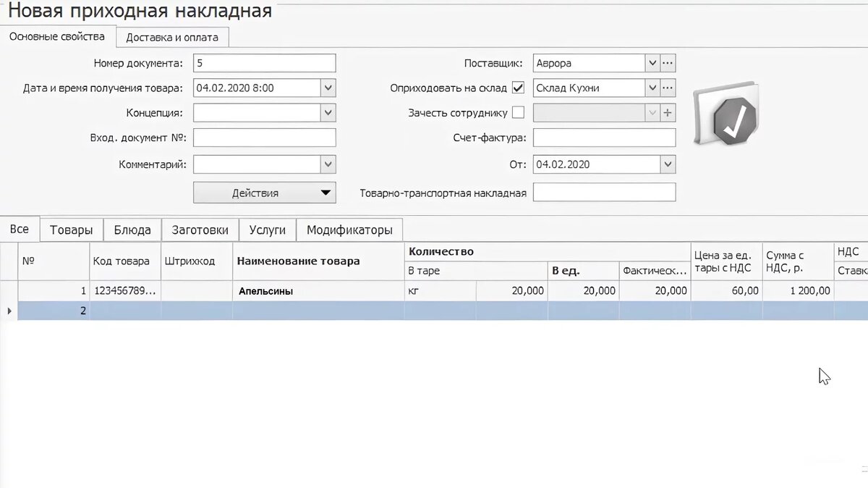868x488 pixels.
Task: Select the Товары tab
Action: point(71,229)
